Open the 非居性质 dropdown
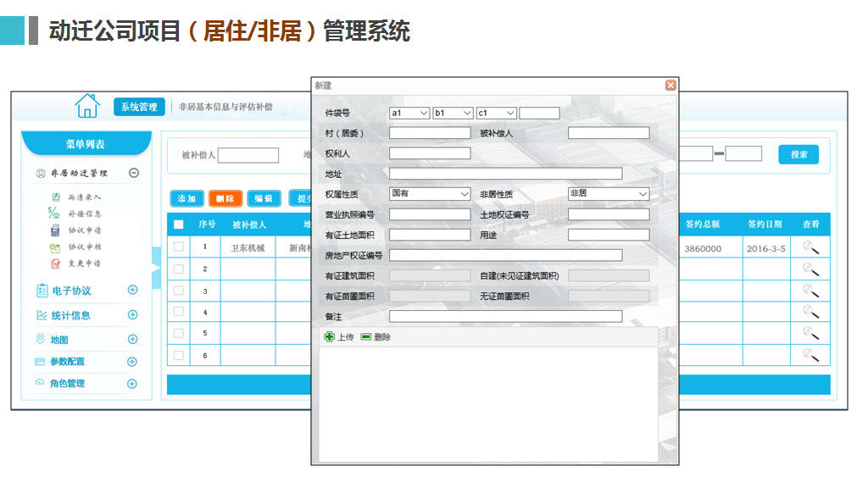Screen dimensions: 868x488 tap(608, 194)
